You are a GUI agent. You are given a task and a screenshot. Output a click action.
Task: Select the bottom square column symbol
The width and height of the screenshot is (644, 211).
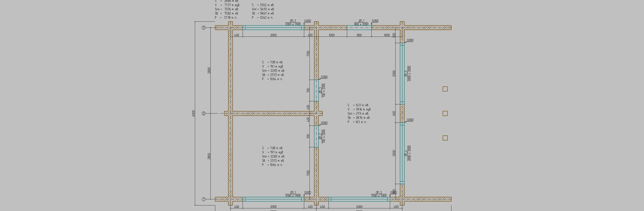[x=445, y=138]
